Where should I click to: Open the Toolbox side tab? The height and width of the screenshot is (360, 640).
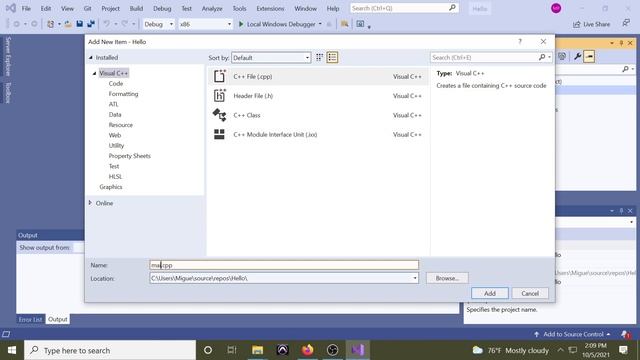click(x=8, y=93)
